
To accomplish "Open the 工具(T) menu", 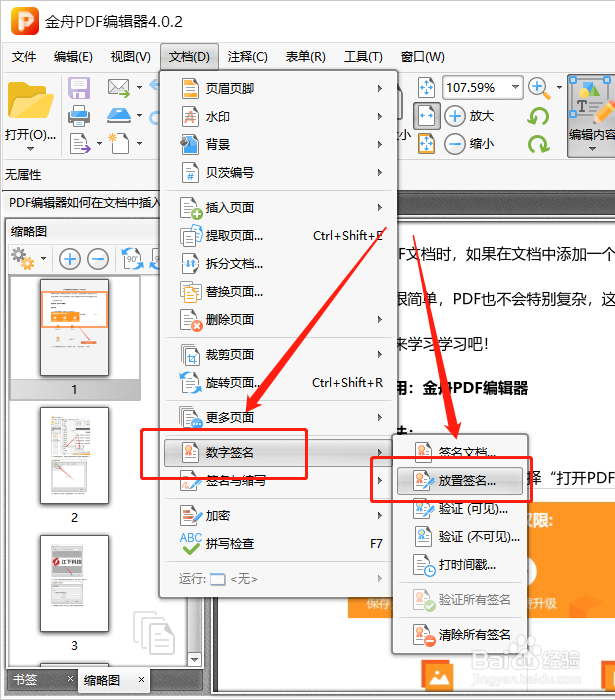I will (363, 57).
